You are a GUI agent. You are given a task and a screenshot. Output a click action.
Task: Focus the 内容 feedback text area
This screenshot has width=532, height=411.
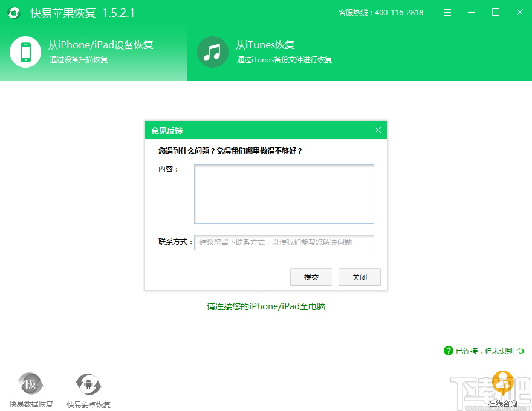click(x=284, y=194)
